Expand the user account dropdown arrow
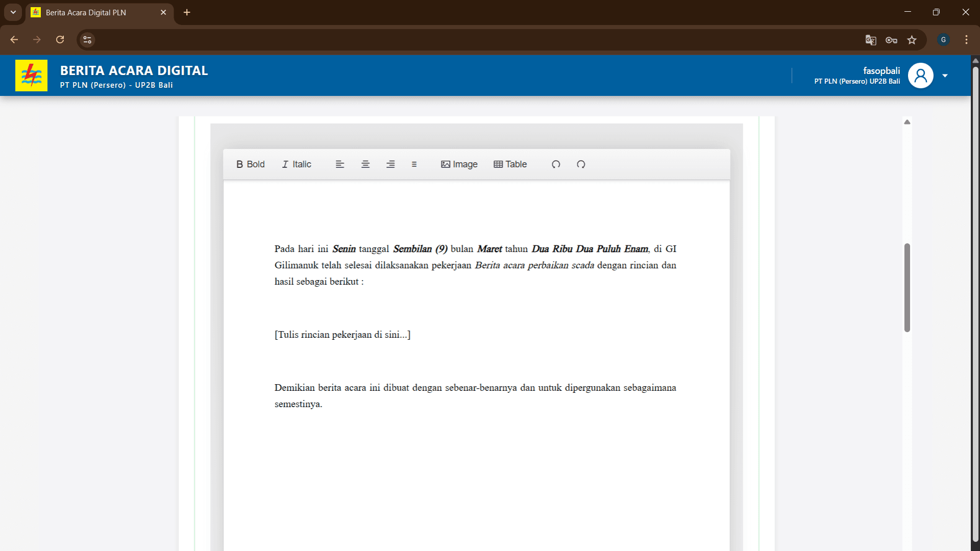The width and height of the screenshot is (980, 551). point(945,76)
